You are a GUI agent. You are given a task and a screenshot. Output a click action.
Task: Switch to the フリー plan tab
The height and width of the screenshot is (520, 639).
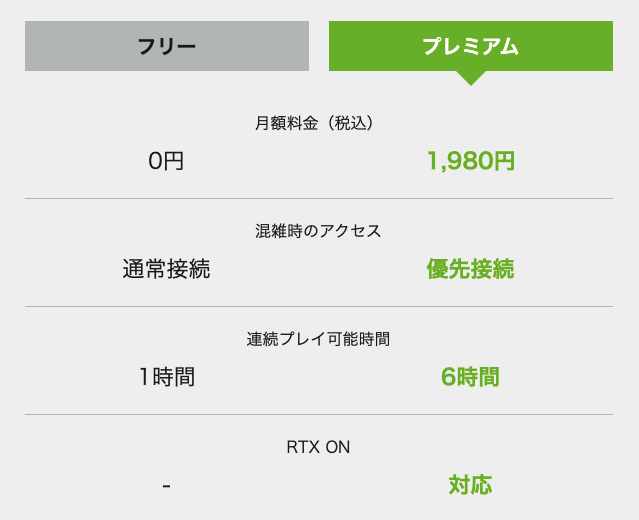167,46
